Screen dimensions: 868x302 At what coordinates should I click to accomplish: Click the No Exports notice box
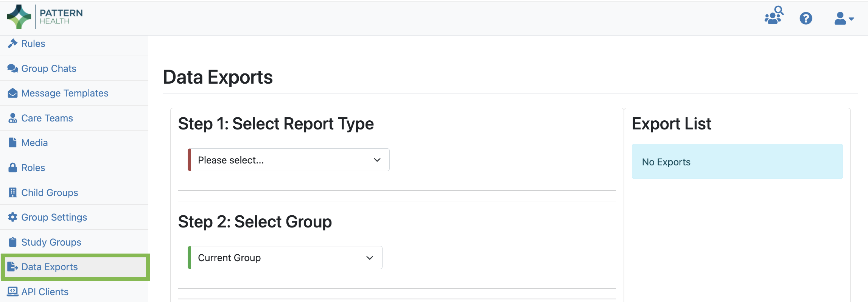point(737,162)
